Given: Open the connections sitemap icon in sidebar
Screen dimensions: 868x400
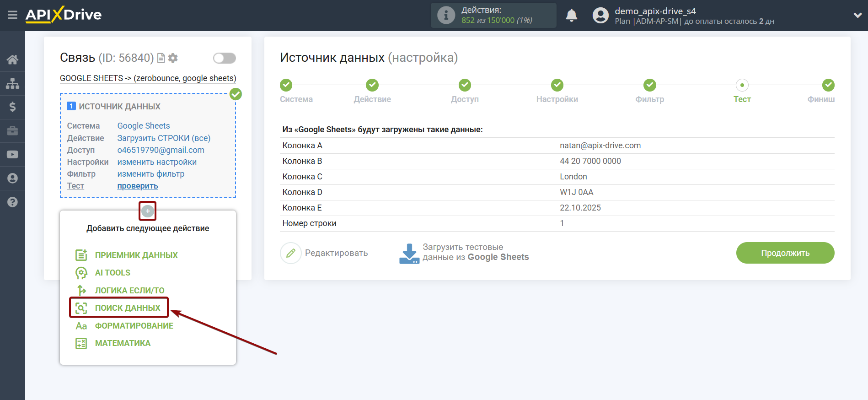Looking at the screenshot, I should [x=12, y=83].
